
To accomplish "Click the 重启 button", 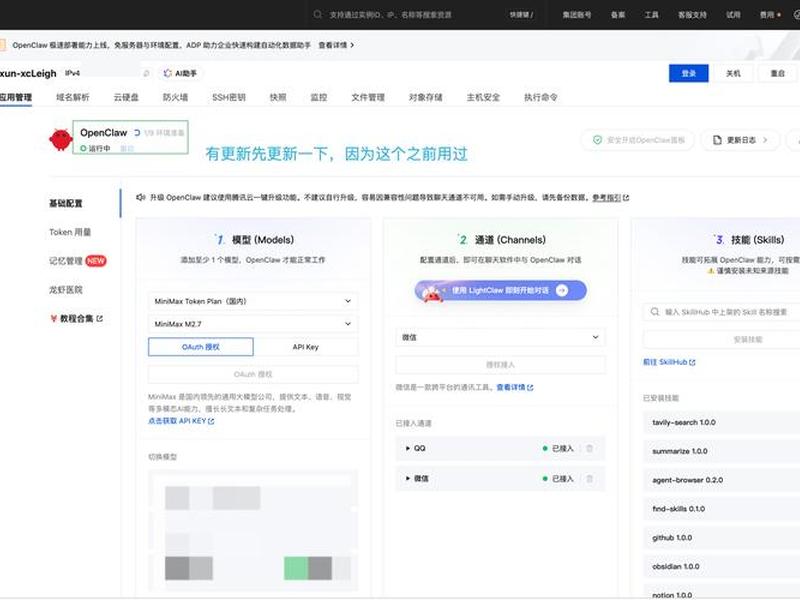I will click(778, 73).
